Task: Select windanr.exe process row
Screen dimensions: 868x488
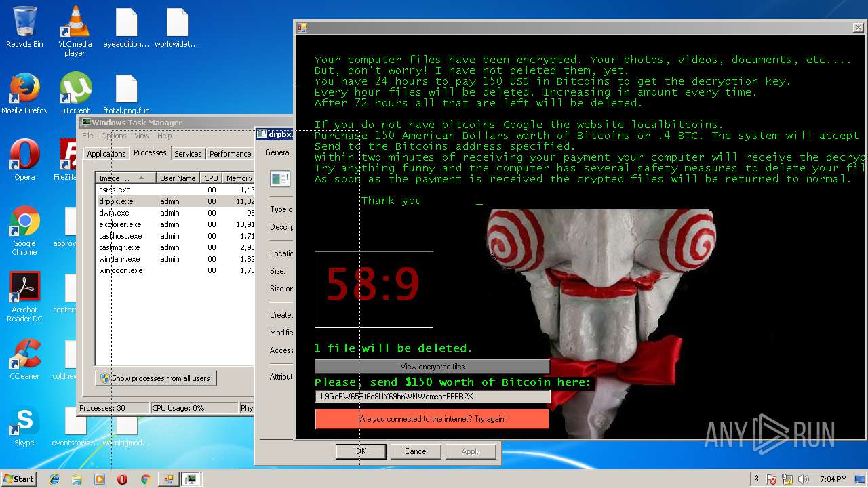Action: click(x=176, y=259)
